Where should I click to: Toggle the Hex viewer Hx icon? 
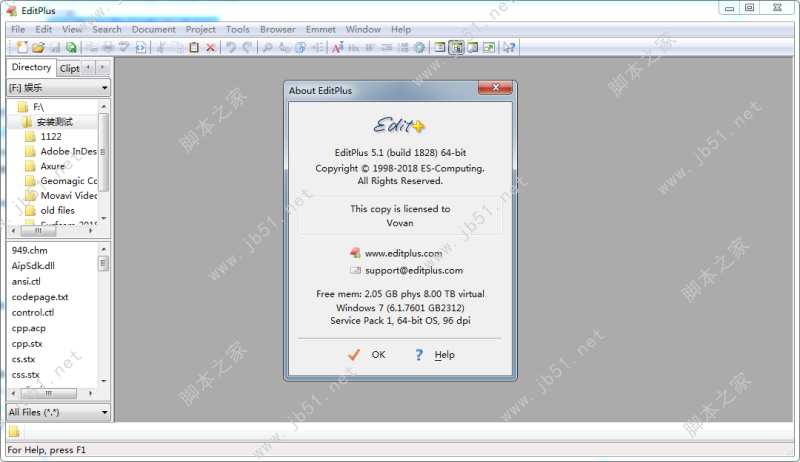354,47
